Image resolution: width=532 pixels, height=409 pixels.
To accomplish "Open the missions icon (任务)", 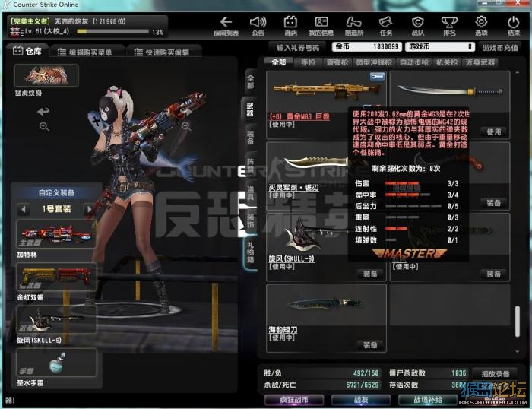I will tap(385, 22).
